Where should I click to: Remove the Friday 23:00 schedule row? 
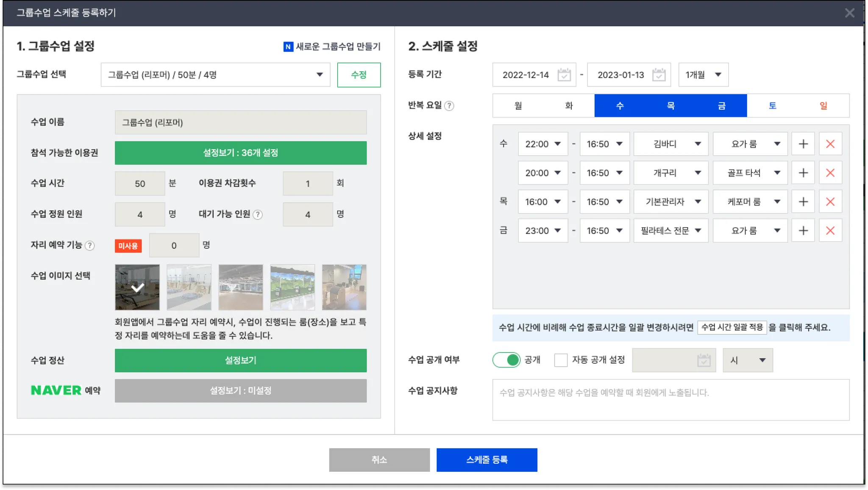(830, 231)
